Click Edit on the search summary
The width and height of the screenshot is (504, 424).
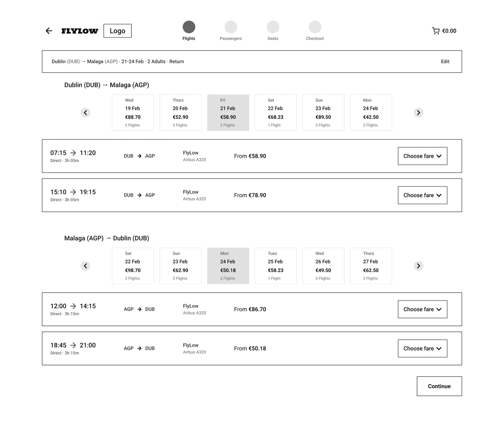click(x=445, y=62)
